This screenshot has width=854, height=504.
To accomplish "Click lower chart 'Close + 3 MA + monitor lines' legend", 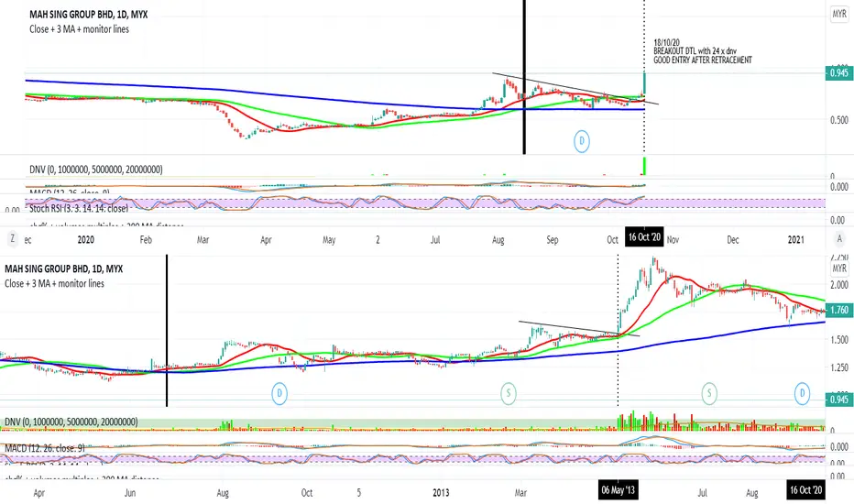I will 54,283.
